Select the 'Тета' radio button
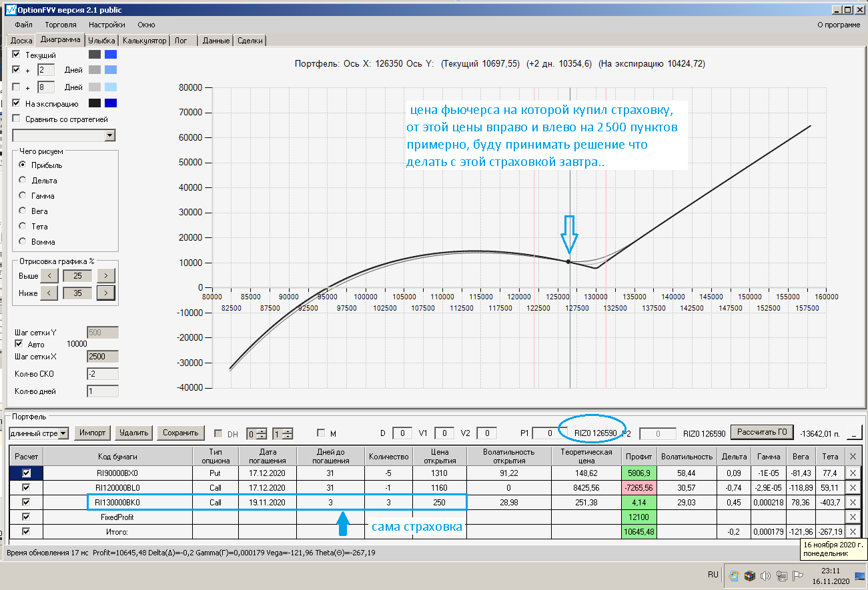The height and width of the screenshot is (590, 868). [x=23, y=226]
